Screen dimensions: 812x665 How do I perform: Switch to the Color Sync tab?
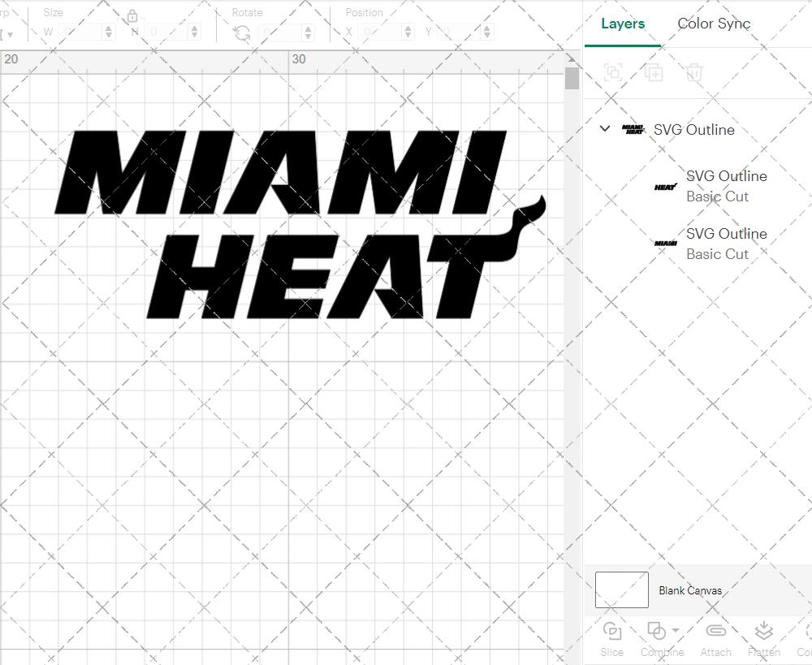point(714,24)
